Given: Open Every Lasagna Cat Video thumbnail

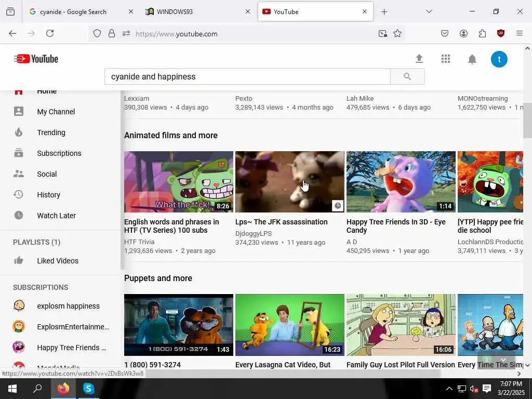Looking at the screenshot, I should [290, 325].
